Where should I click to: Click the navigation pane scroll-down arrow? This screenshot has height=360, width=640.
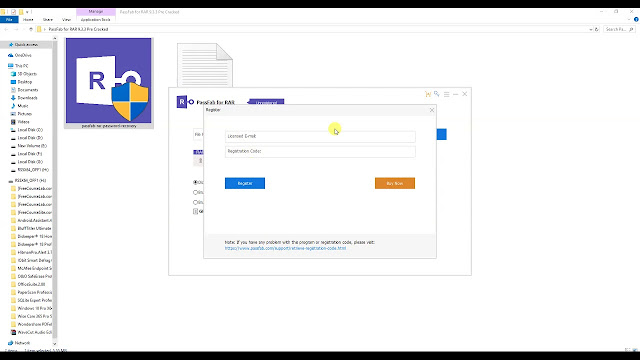55,344
